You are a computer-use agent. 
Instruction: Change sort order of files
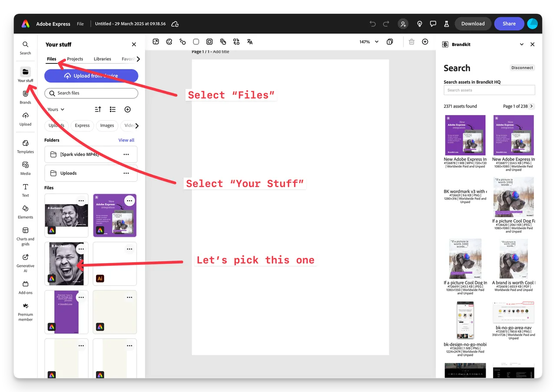[x=98, y=109]
